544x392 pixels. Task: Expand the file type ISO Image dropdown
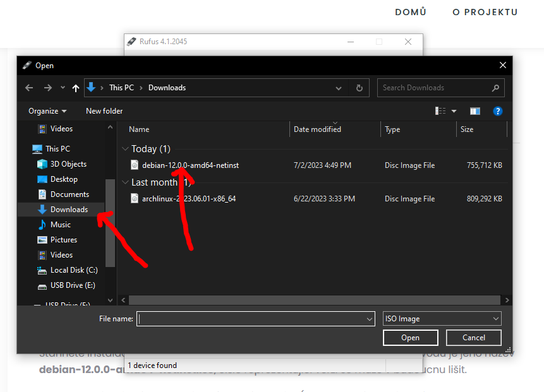(495, 319)
